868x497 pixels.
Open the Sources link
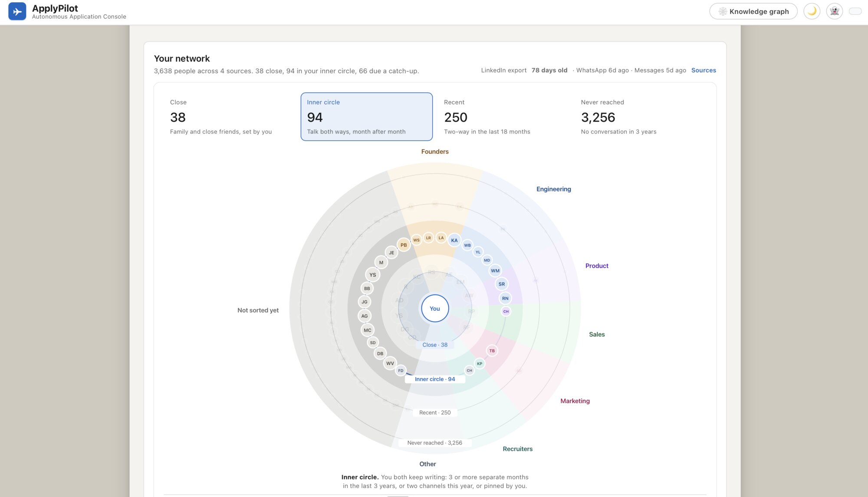[x=704, y=70]
